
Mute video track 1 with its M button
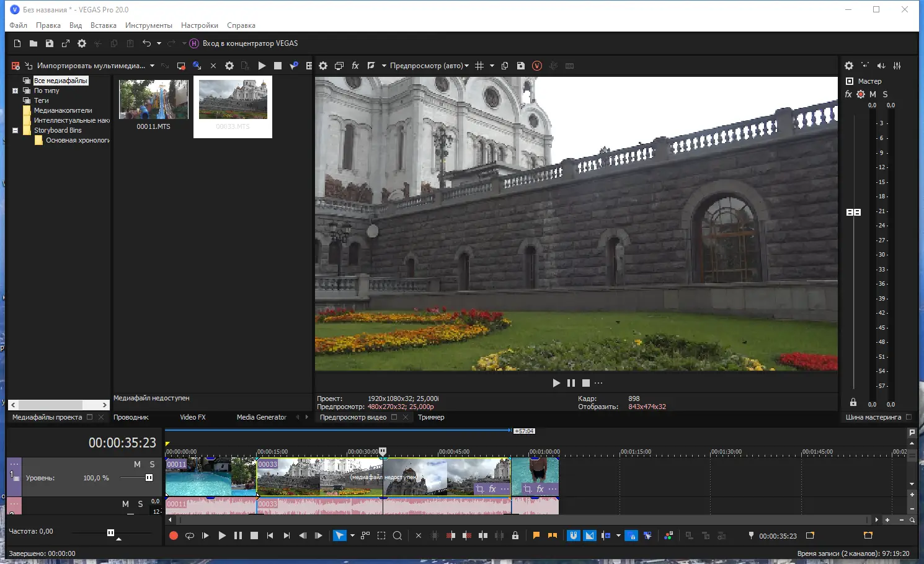(x=137, y=464)
